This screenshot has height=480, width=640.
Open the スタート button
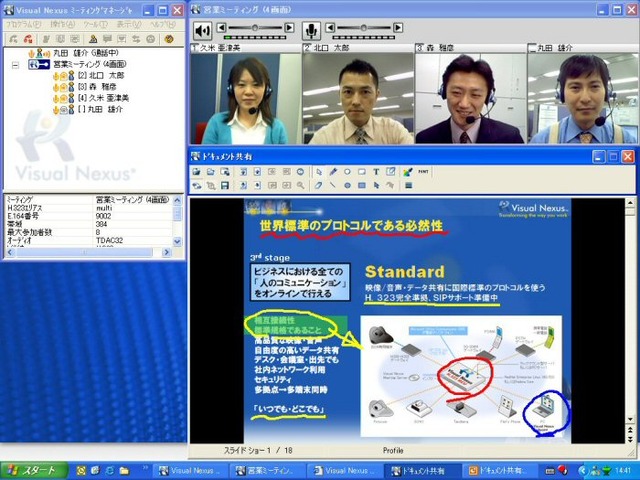[x=34, y=471]
